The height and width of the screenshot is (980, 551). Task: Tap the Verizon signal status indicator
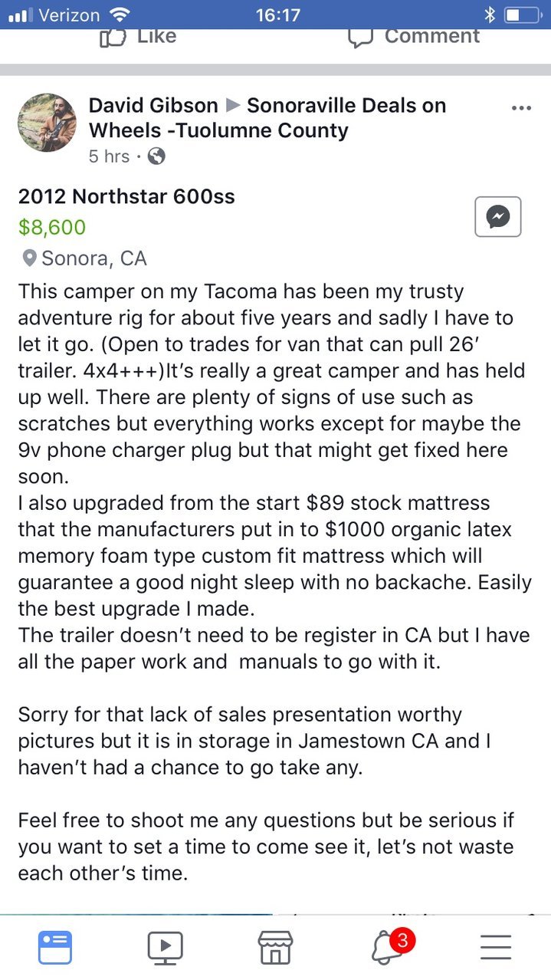(54, 15)
